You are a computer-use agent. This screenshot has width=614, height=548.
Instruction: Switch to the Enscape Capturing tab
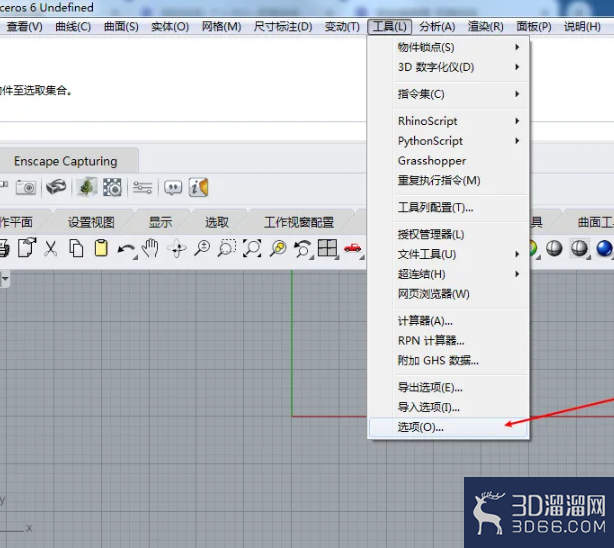(66, 161)
